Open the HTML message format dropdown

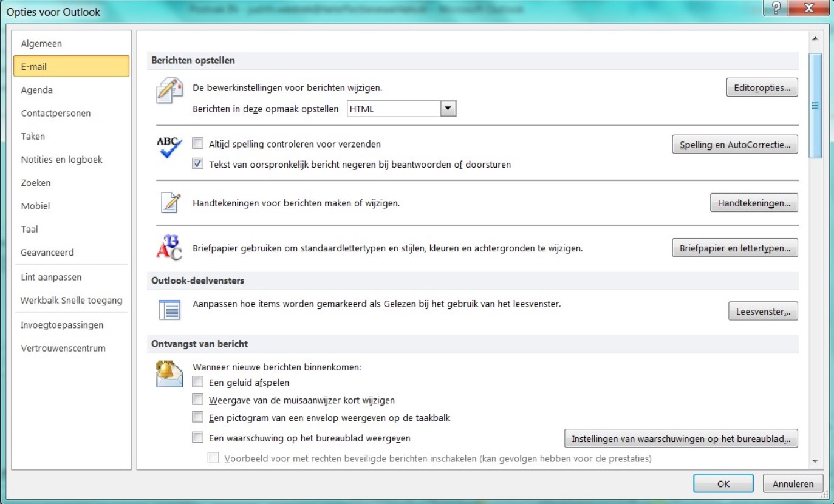[x=448, y=109]
